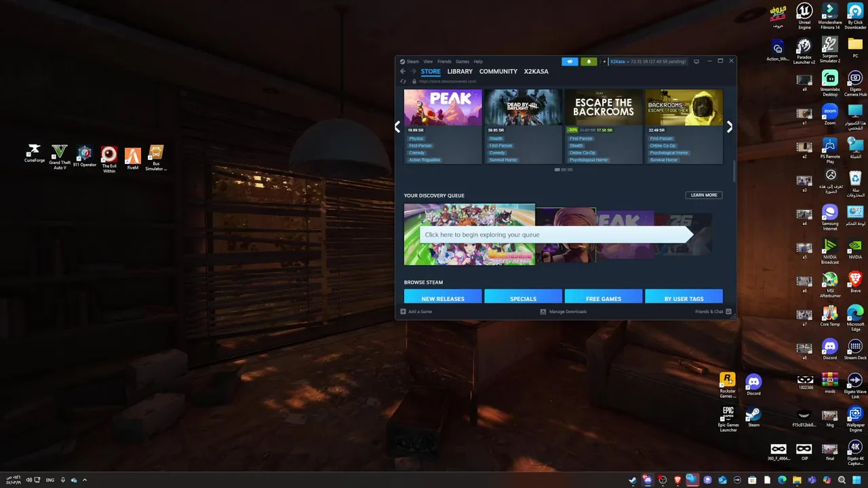Viewport: 868px width, 488px height.
Task: Select Streamlabs Desktop shortcut
Action: tap(829, 83)
